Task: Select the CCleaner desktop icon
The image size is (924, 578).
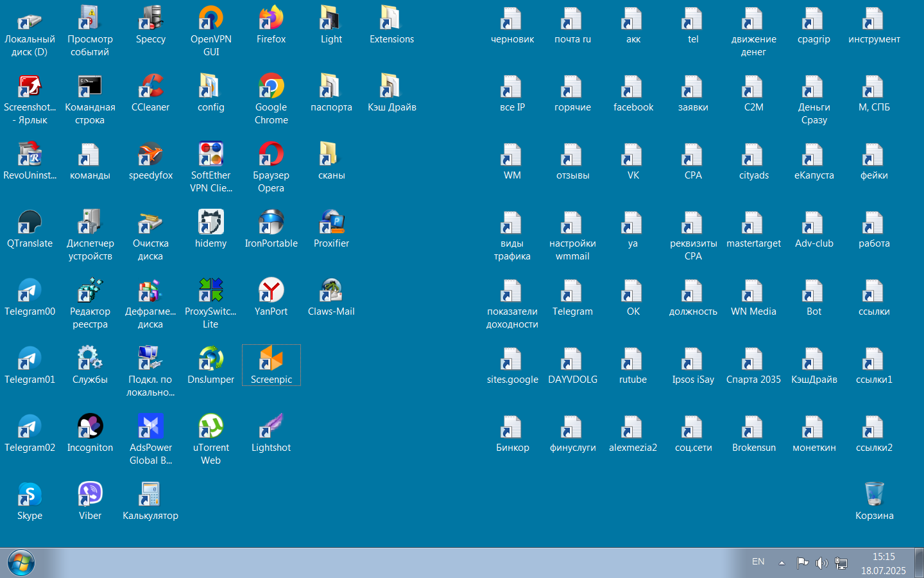Action: coord(150,92)
